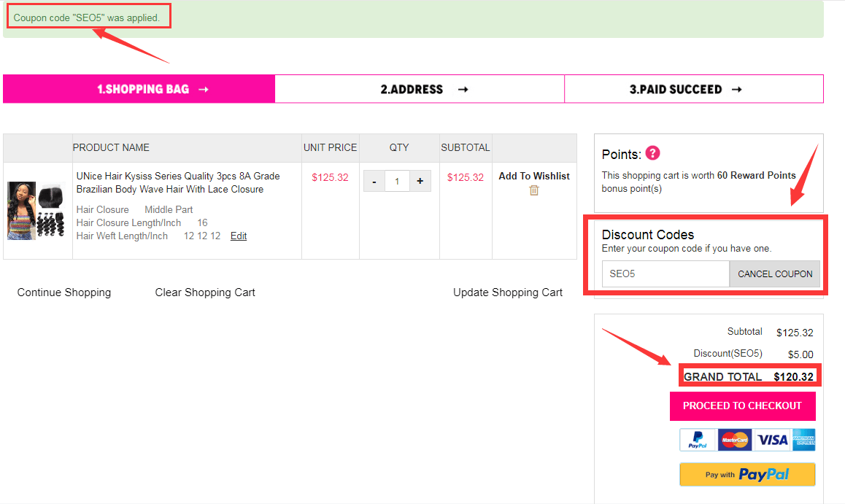
Task: Click the coupon applied success message
Action: coord(87,18)
